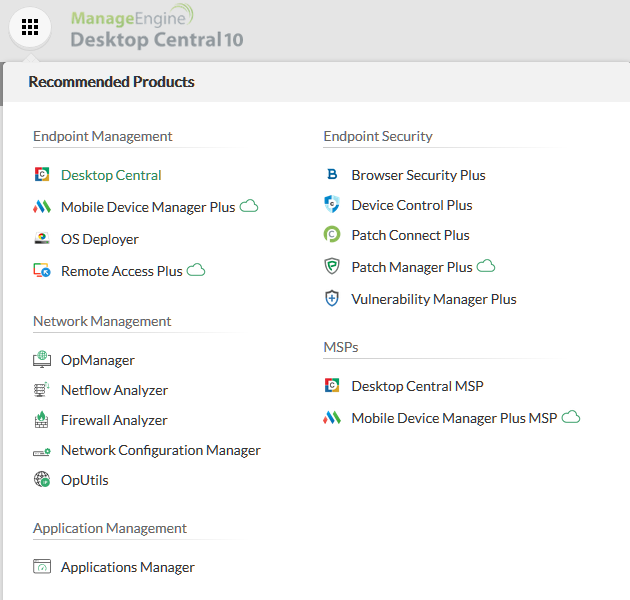Image resolution: width=630 pixels, height=600 pixels.
Task: Click the OpUtils globe icon
Action: pos(42,480)
